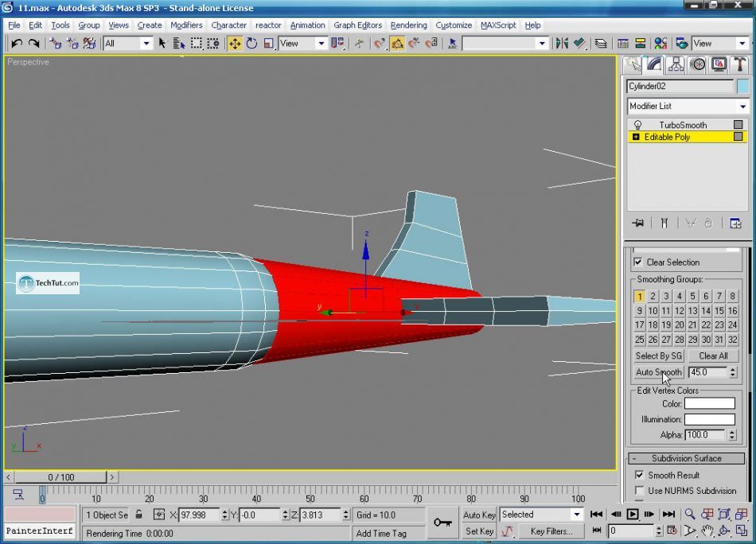Activate the Select and Uniform Scale tool
This screenshot has height=544, width=756.
[x=268, y=44]
